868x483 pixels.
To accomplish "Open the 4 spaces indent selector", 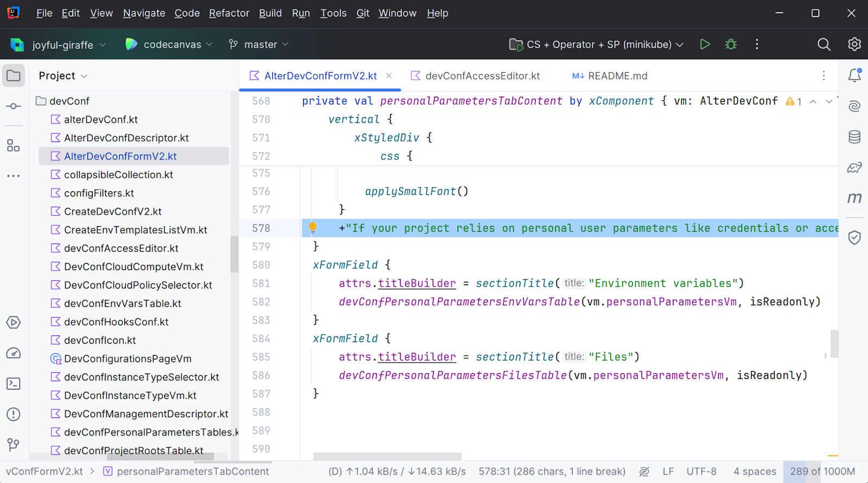I will (755, 472).
